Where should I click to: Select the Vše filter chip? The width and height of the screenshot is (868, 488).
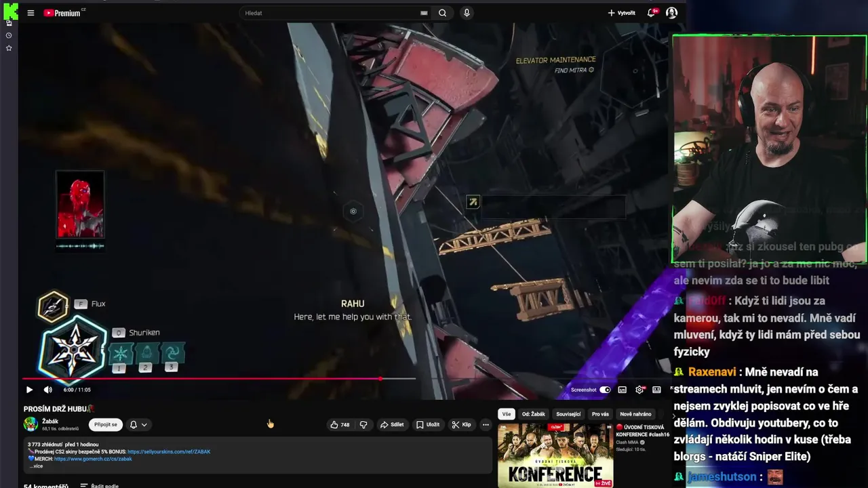pyautogui.click(x=507, y=414)
